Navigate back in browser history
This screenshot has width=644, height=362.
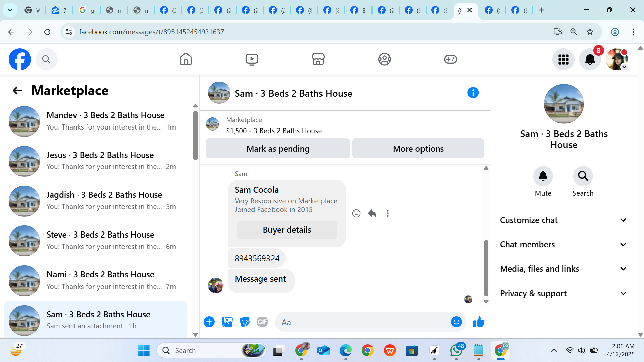(x=11, y=32)
